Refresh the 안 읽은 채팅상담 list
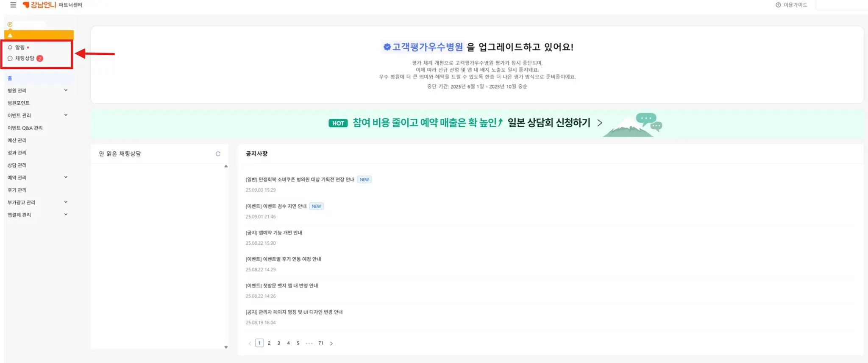 click(218, 154)
